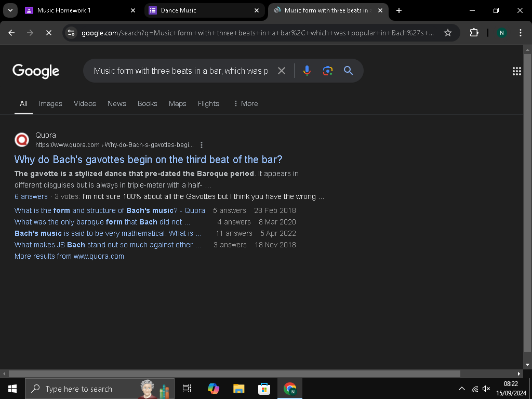Image resolution: width=532 pixels, height=399 pixels.
Task: Start a voice search with the microphone
Action: (x=307, y=71)
